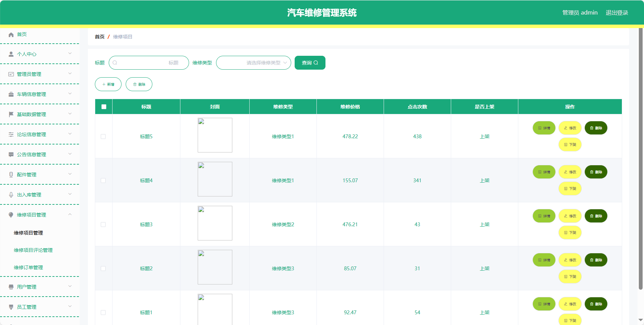The image size is (644, 325).
Task: Check the checkbox for row 标题4
Action: click(x=103, y=181)
